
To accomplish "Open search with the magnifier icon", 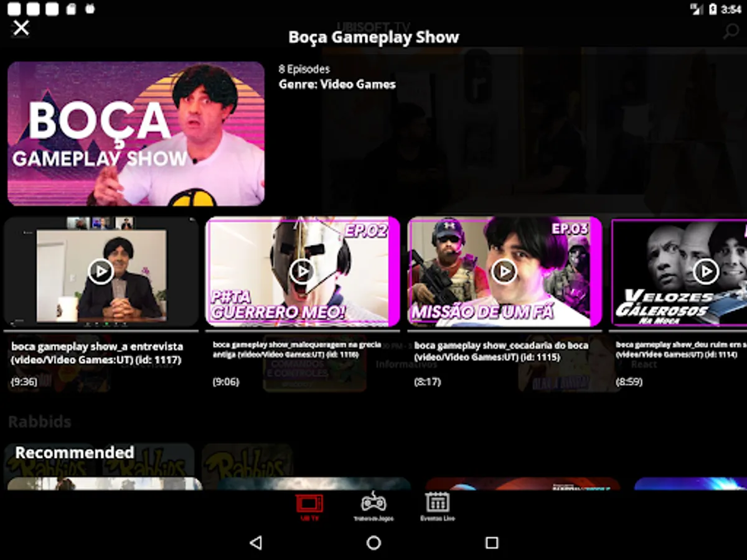I will tap(731, 31).
